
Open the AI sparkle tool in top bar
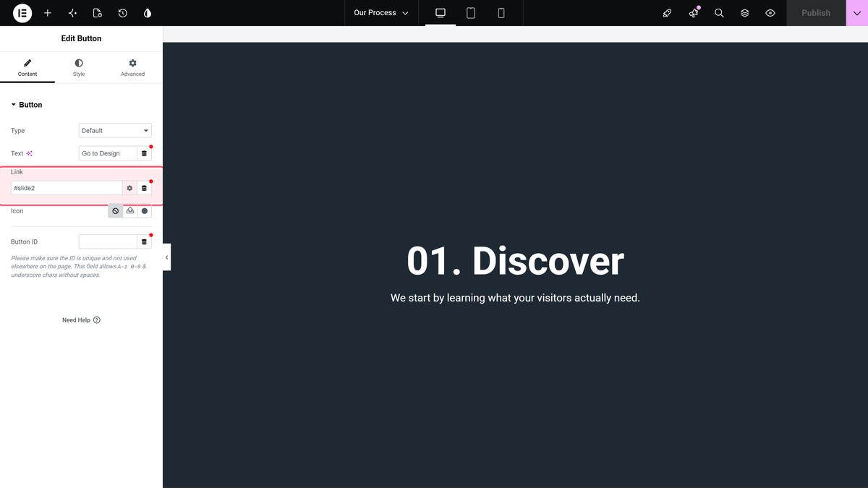72,13
